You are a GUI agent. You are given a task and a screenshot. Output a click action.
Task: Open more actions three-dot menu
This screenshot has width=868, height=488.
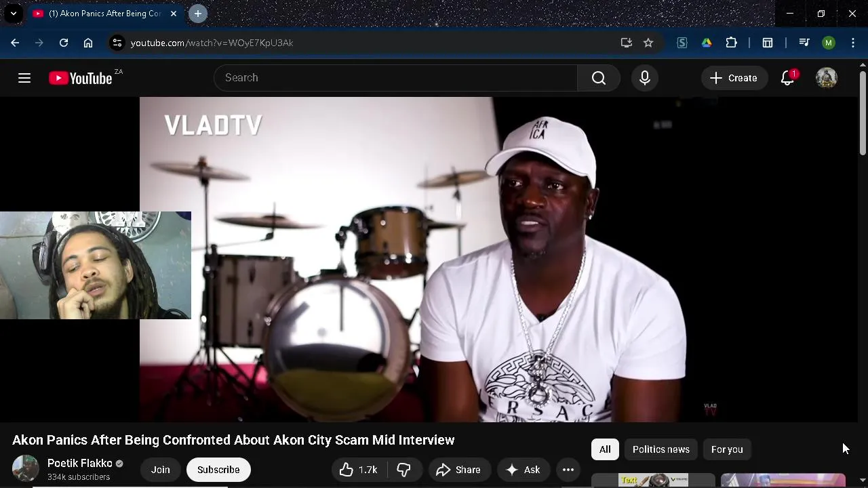coord(568,470)
